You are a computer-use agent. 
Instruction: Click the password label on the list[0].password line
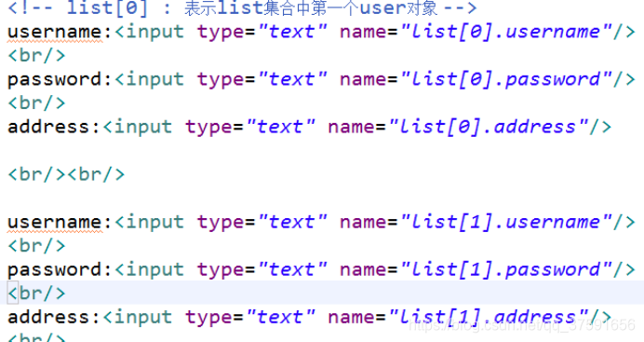coord(55,80)
